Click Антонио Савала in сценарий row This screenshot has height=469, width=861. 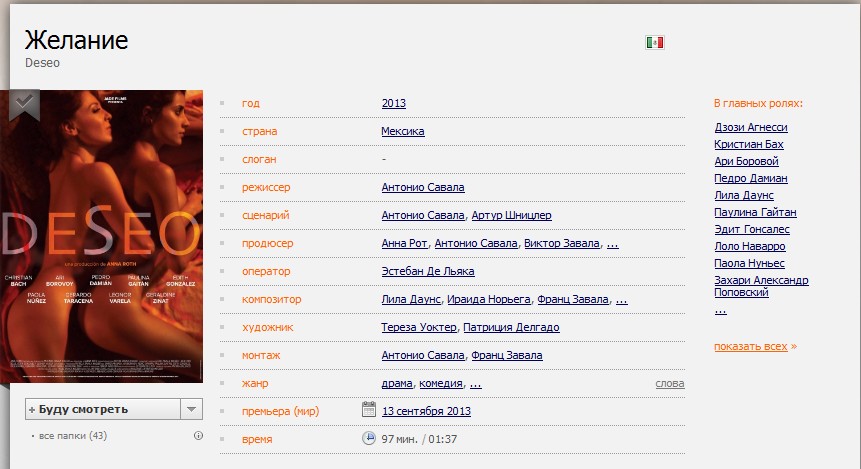[423, 215]
